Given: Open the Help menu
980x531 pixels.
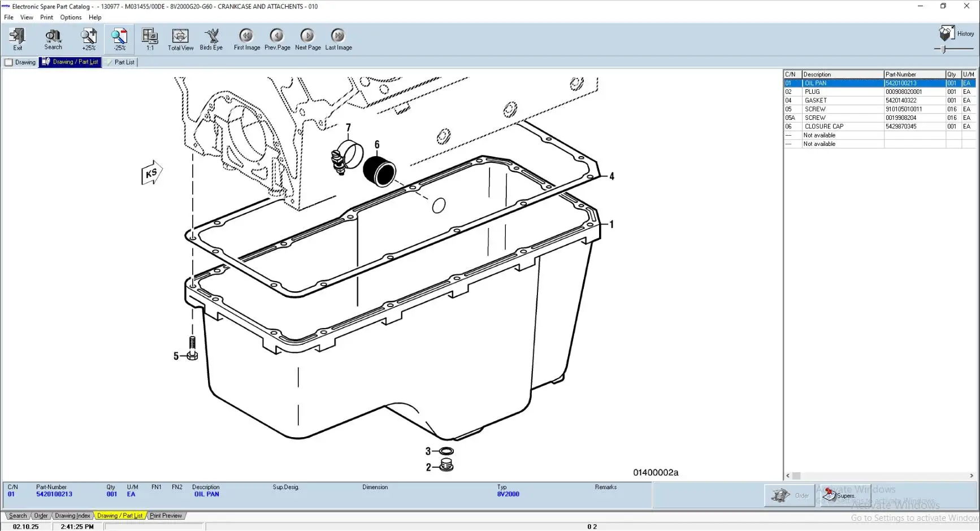Looking at the screenshot, I should pos(95,18).
